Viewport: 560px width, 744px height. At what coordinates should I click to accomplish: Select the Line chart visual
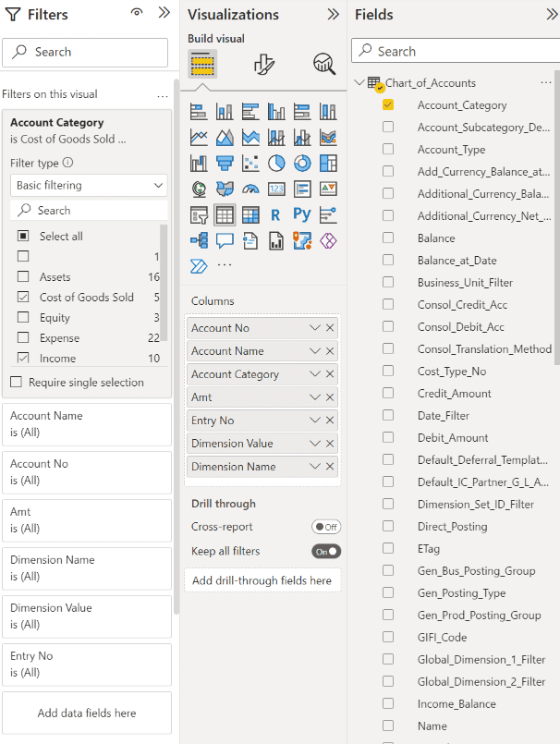tap(199, 138)
